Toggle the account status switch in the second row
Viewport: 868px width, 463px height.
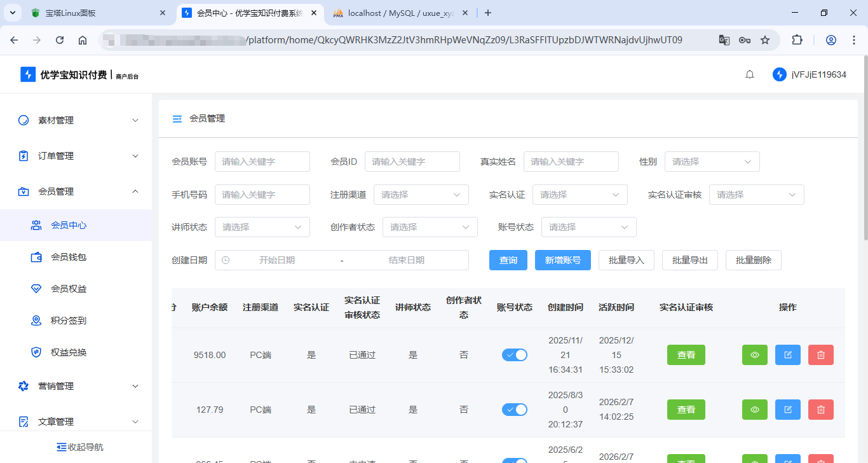pos(515,409)
